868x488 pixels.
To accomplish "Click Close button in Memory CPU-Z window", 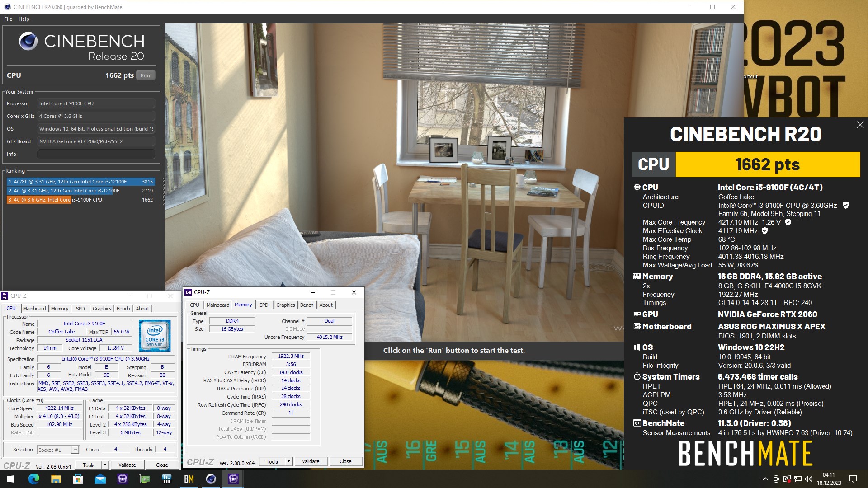I will click(x=345, y=461).
